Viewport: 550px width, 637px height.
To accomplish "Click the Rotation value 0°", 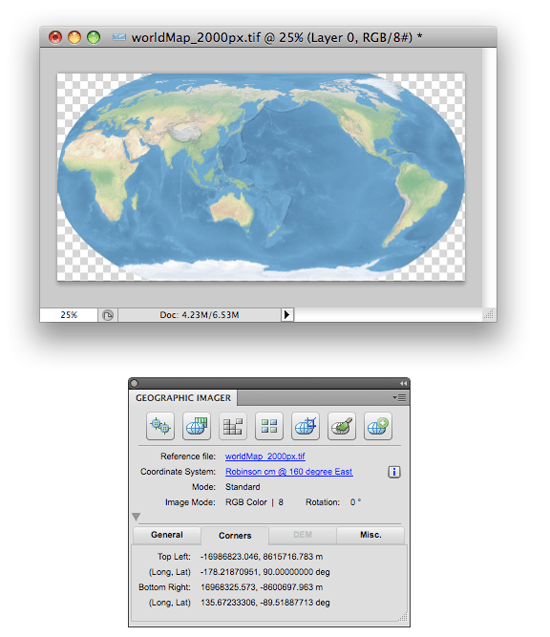I will 355,502.
